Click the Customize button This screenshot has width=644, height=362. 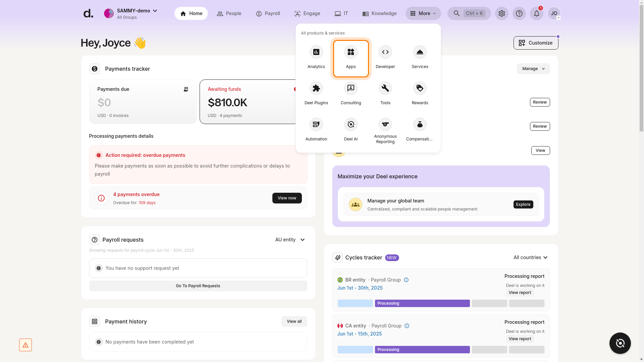tap(536, 43)
